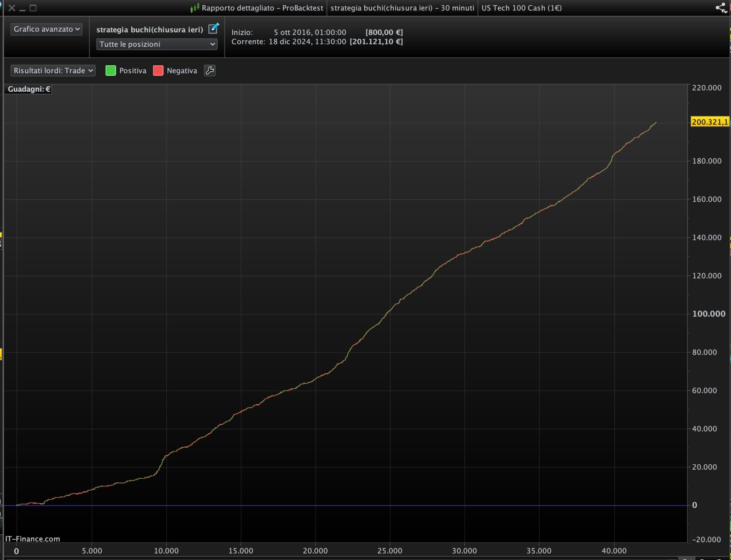Click the red Negativa color swatch
The image size is (731, 560).
tap(158, 71)
